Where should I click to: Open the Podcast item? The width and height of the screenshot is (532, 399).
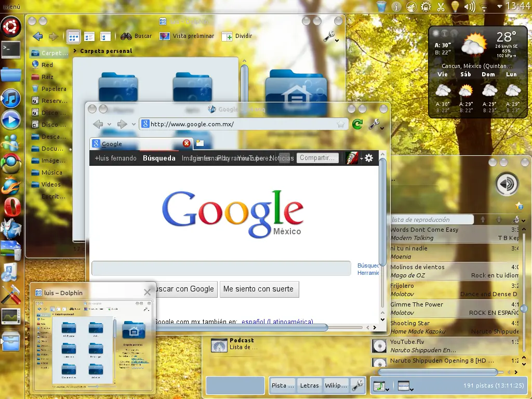tap(234, 344)
